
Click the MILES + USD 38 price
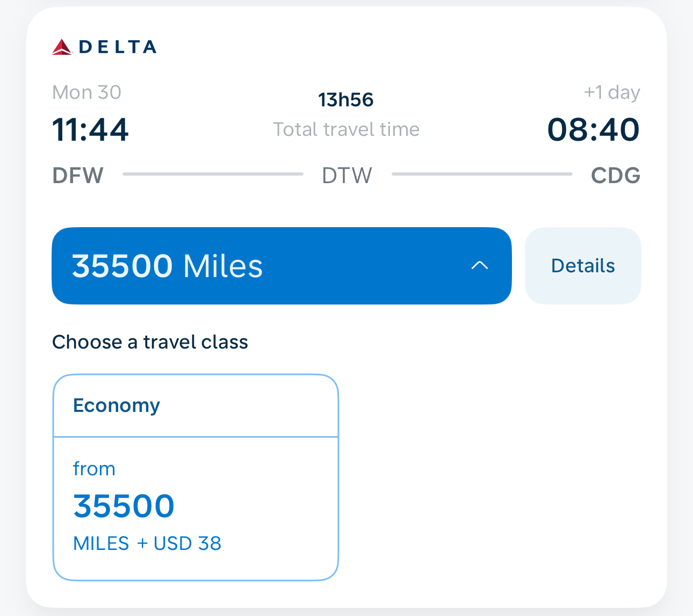pos(147,543)
